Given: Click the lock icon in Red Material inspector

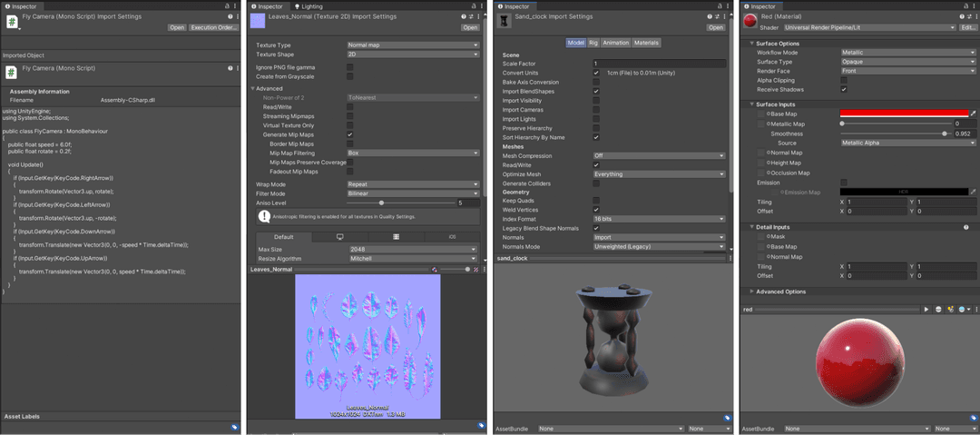Looking at the screenshot, I should [966, 5].
